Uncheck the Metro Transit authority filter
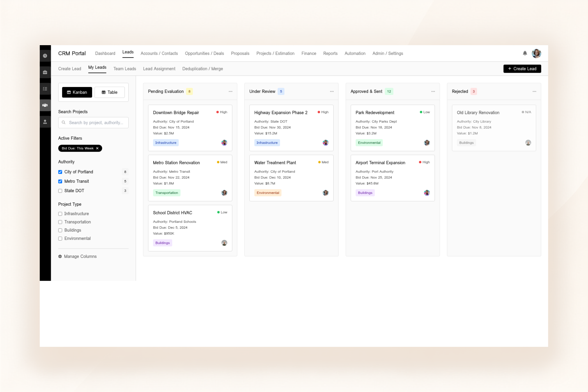Screen dimensions: 588x392 pyautogui.click(x=60, y=181)
